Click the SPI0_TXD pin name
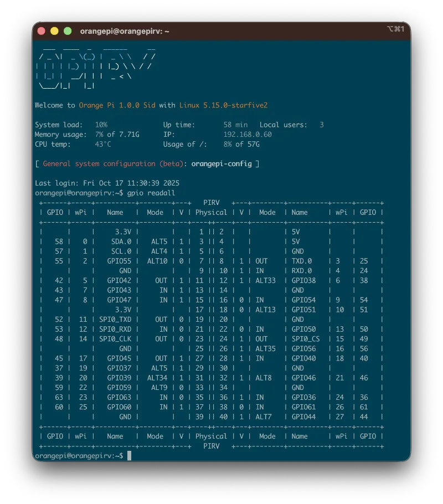This screenshot has height=504, width=443. tap(115, 319)
